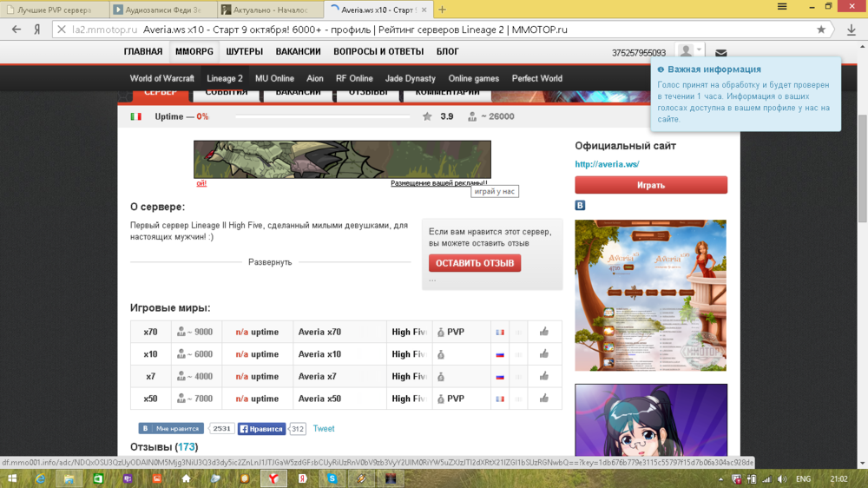Like the page with Facebook Нравится button
868x488 pixels.
coord(262,429)
